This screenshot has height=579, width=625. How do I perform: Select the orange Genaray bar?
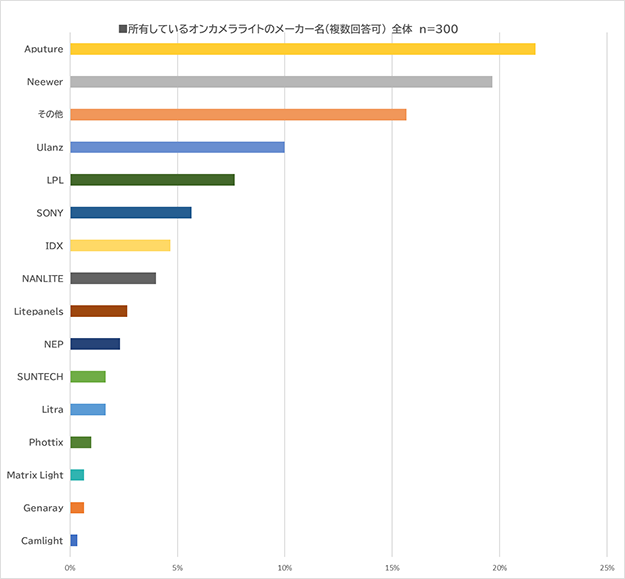pyautogui.click(x=77, y=508)
